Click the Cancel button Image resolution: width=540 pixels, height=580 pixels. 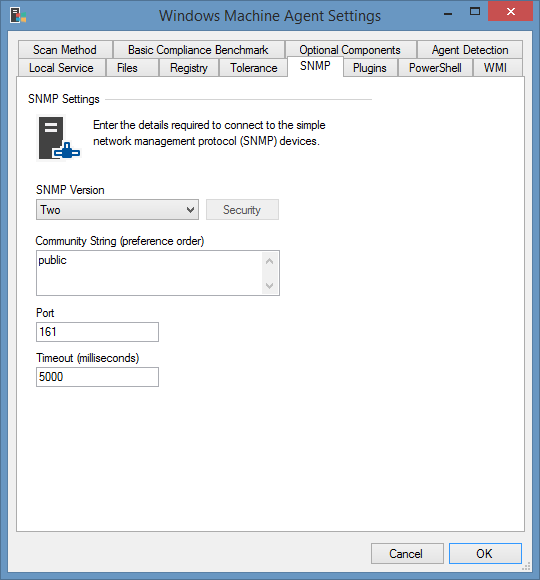[407, 553]
